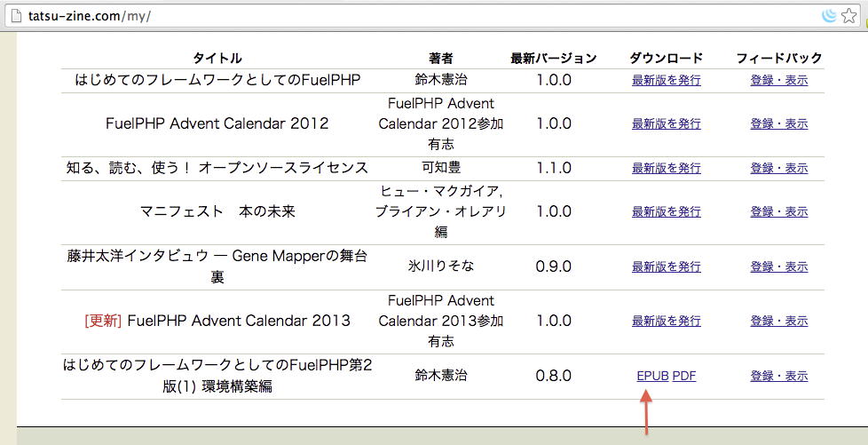Click 最新版を発行 for オープンソースライセンス row

point(667,168)
